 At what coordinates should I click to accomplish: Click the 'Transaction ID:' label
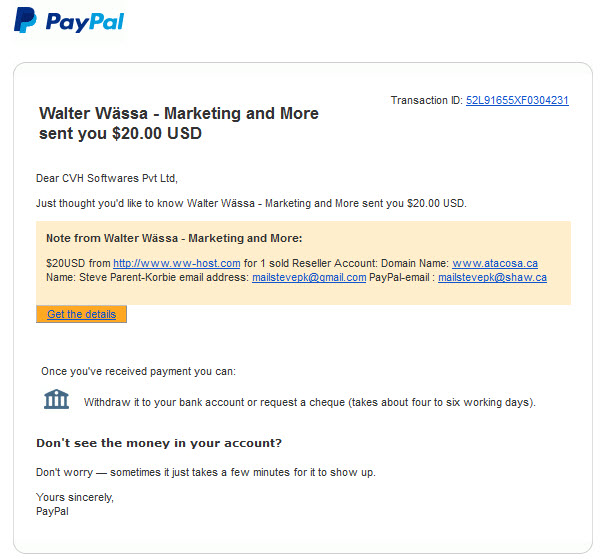tap(426, 101)
